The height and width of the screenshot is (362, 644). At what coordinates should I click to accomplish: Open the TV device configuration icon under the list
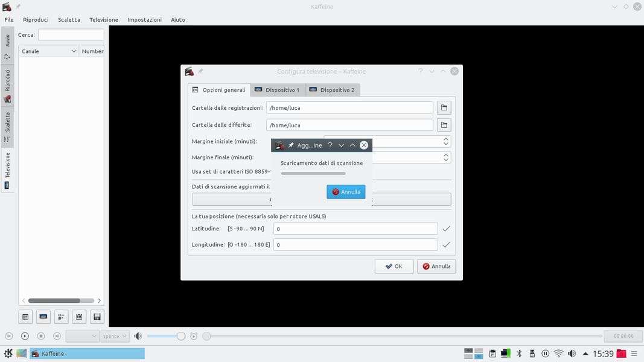[x=43, y=316]
